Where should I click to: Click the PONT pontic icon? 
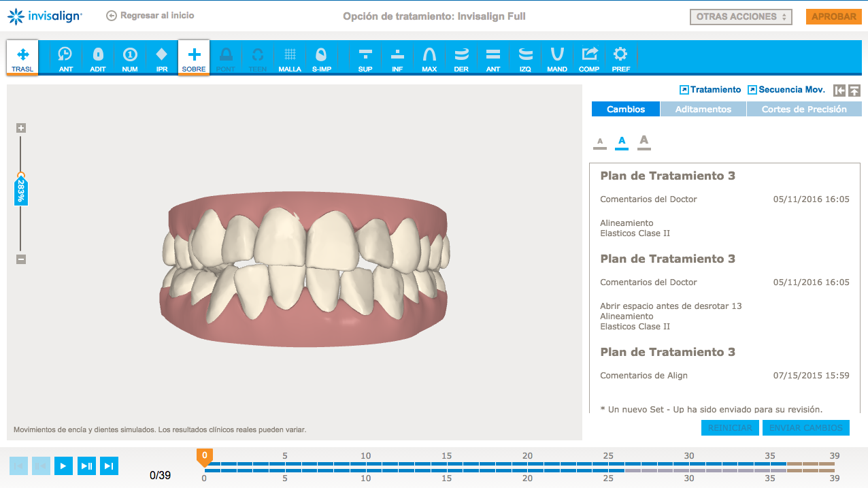coord(226,58)
